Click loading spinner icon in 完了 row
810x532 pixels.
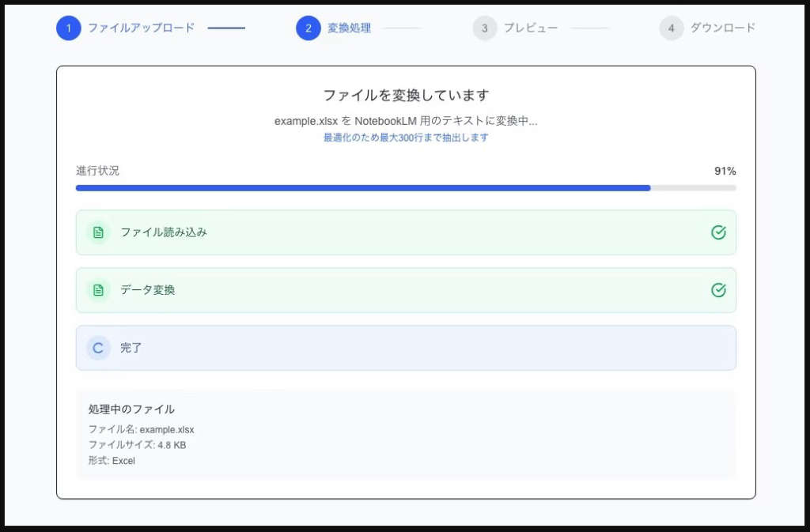pos(98,348)
